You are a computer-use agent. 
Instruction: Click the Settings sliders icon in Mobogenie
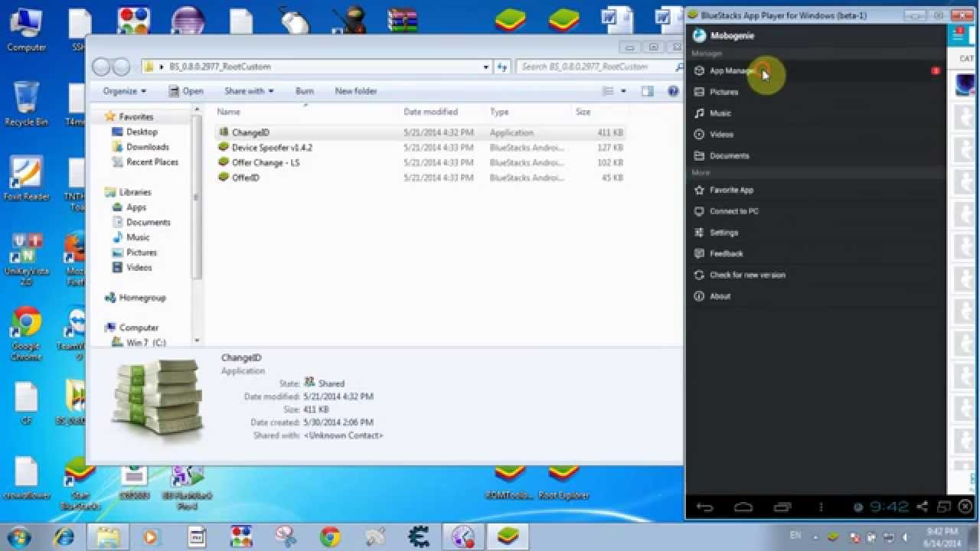click(699, 233)
